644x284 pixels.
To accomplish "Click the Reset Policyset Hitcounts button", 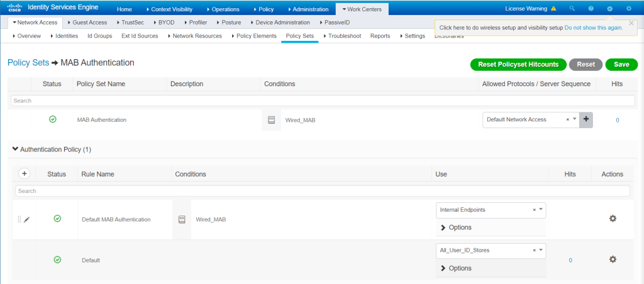I will pyautogui.click(x=518, y=65).
